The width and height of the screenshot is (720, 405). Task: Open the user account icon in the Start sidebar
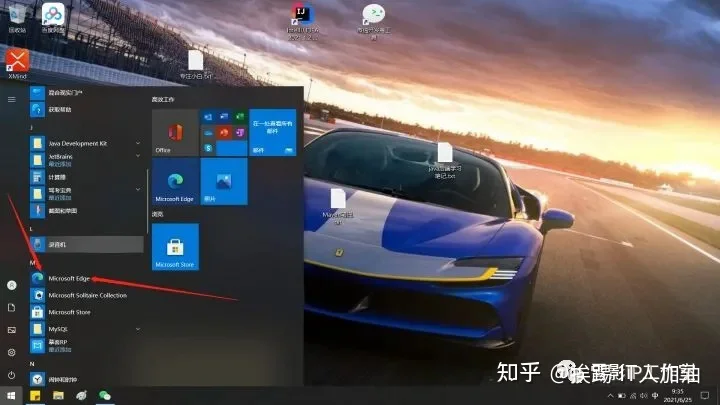11,285
